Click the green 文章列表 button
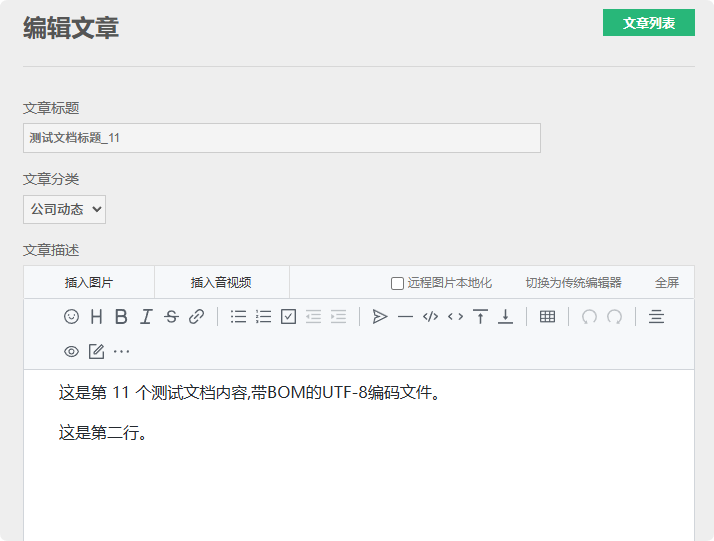This screenshot has height=541, width=714. (x=648, y=23)
